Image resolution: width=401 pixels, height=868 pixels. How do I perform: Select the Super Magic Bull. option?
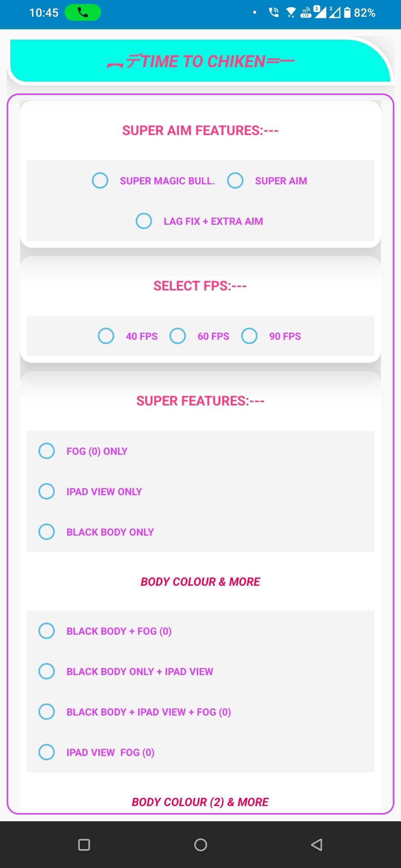[x=100, y=181]
